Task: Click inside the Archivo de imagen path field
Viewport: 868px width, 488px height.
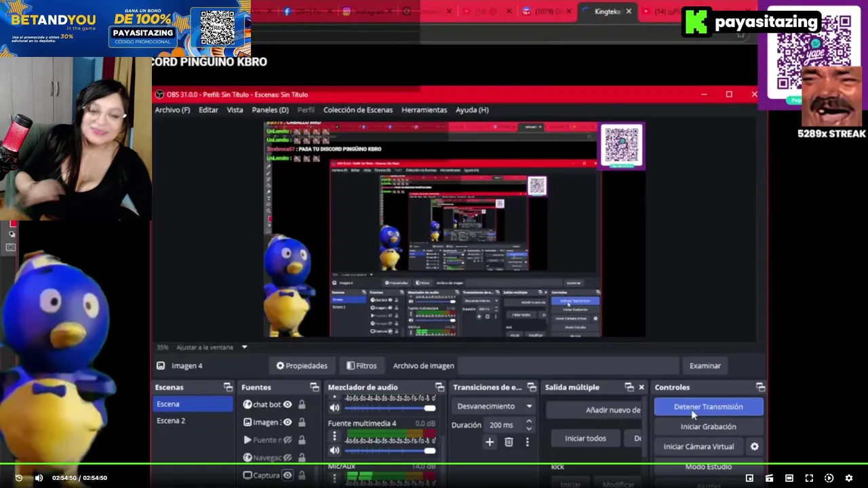Action: coord(568,365)
